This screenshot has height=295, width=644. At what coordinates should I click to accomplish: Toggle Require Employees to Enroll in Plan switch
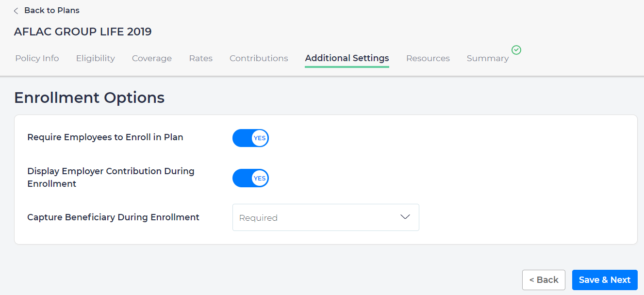[250, 138]
